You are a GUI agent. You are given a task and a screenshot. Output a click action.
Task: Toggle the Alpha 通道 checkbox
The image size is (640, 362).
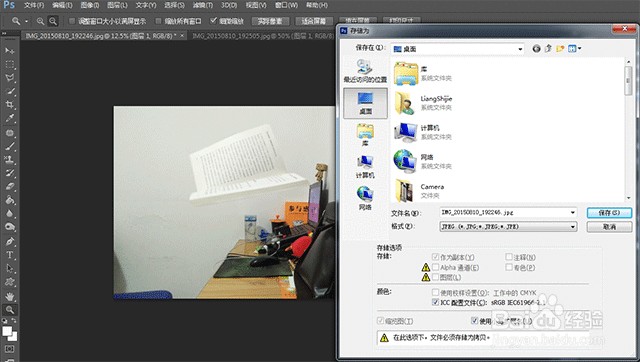[435, 267]
